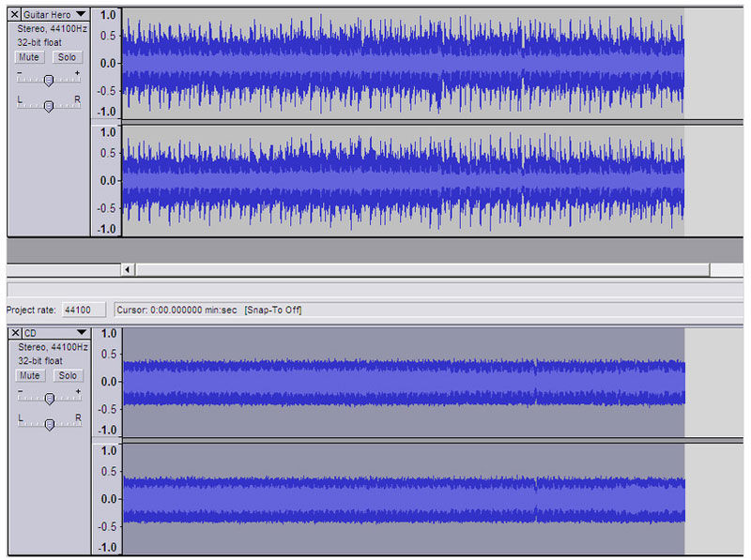Viewport: 751px width, 560px height.
Task: Close the Guitar Hero track
Action: 15,14
